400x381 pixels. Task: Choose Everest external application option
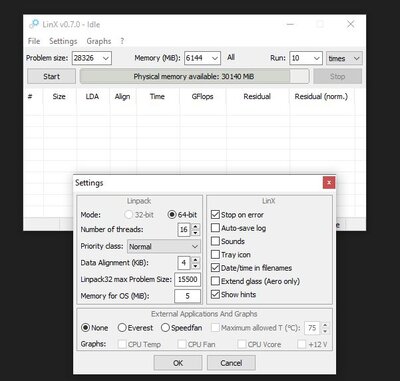tap(122, 328)
